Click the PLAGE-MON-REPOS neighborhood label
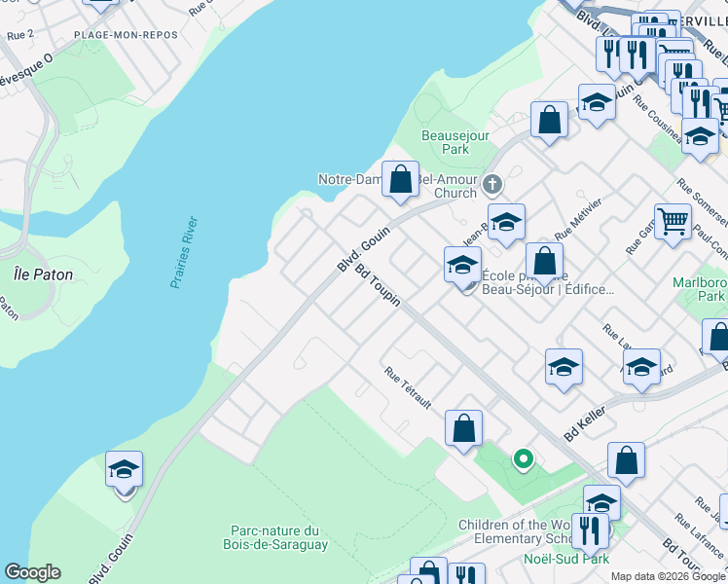 126,35
